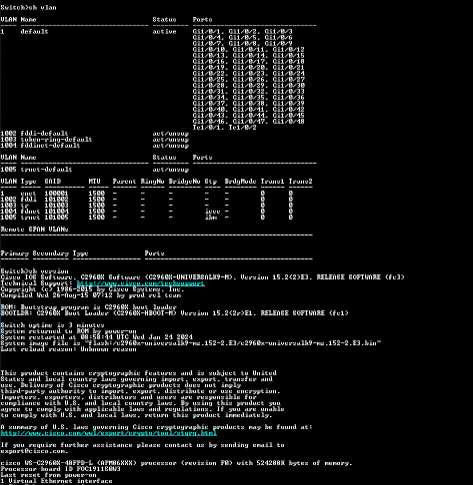Image resolution: width=473 pixels, height=485 pixels.
Task: Click the 'RingNo' column header
Action: [152, 181]
